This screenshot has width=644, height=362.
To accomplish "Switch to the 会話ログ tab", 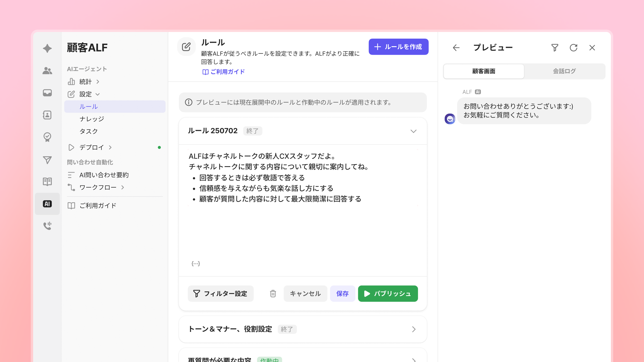I will tap(564, 71).
